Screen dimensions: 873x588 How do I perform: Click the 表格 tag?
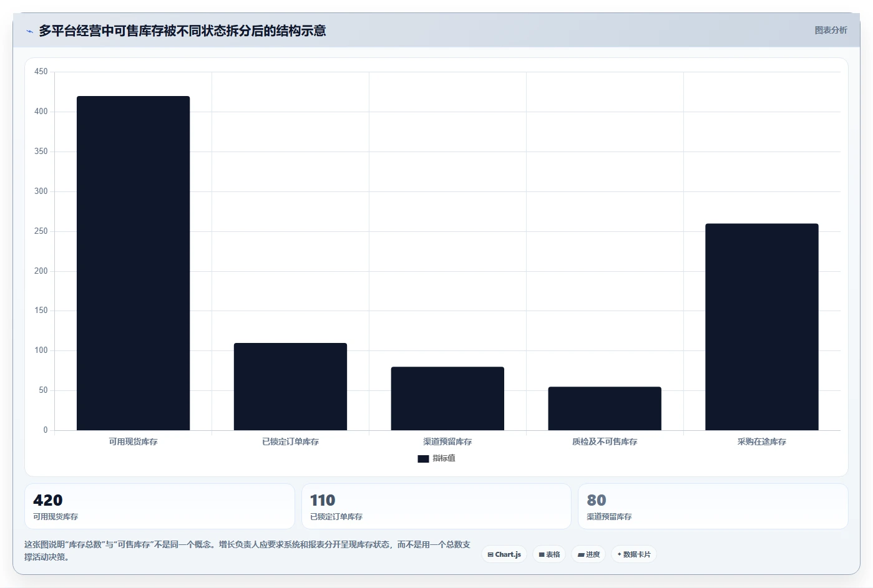(549, 554)
